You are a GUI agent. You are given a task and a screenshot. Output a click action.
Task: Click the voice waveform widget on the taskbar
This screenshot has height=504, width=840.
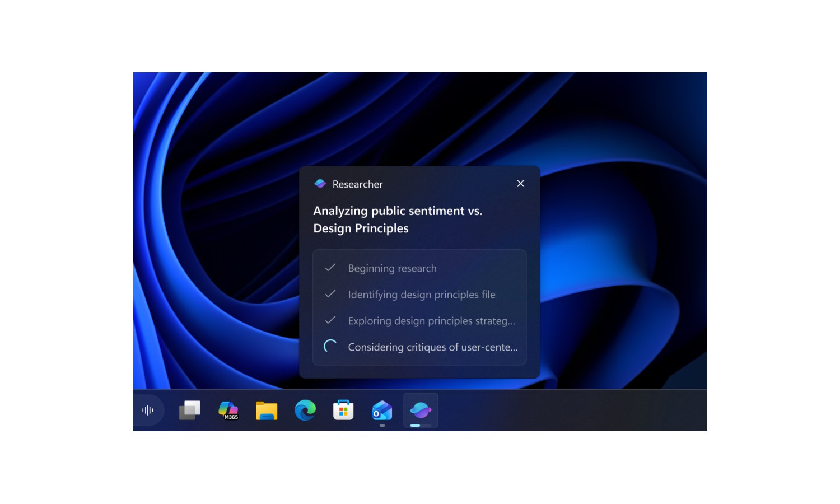[x=147, y=410]
